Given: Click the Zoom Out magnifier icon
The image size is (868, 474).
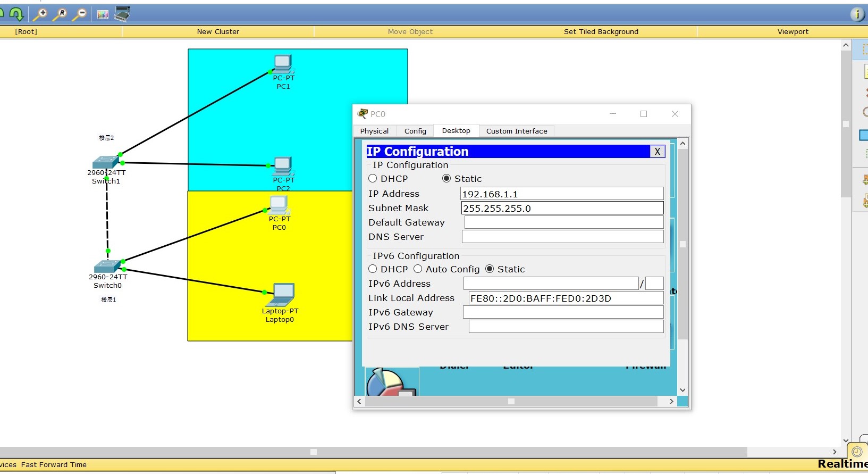Looking at the screenshot, I should pos(79,14).
